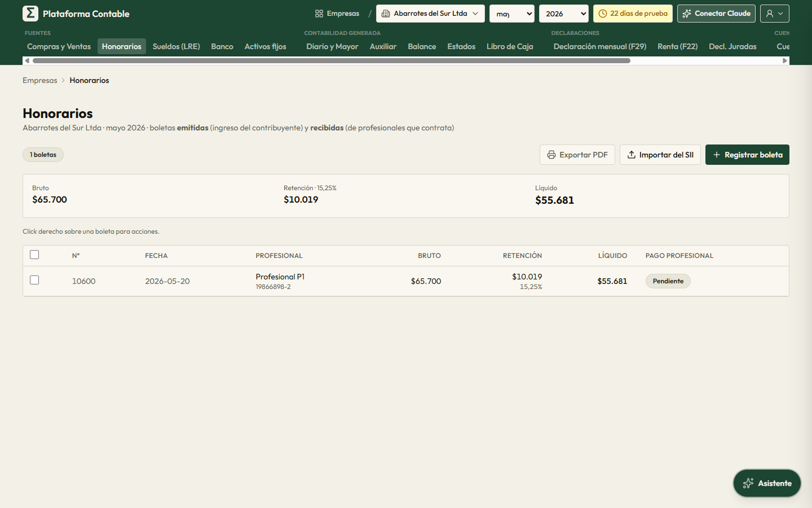Image resolution: width=812 pixels, height=508 pixels.
Task: Open the Diario y Mayor tab
Action: (x=332, y=46)
